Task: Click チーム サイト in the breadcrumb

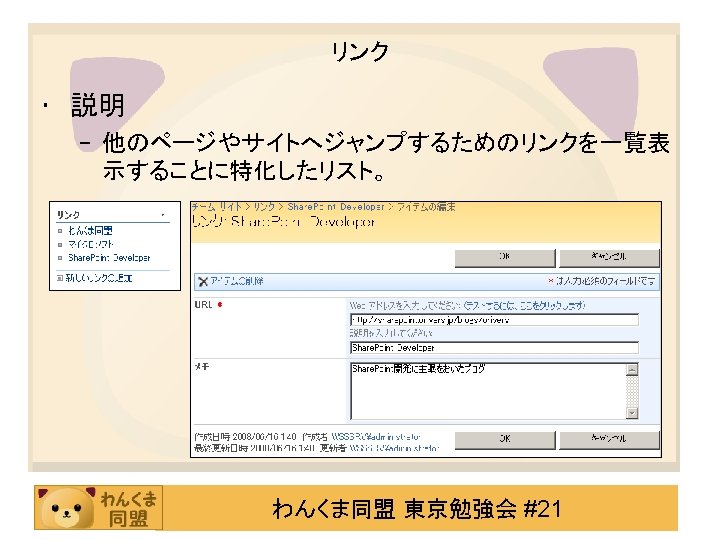Action: pyautogui.click(x=216, y=207)
